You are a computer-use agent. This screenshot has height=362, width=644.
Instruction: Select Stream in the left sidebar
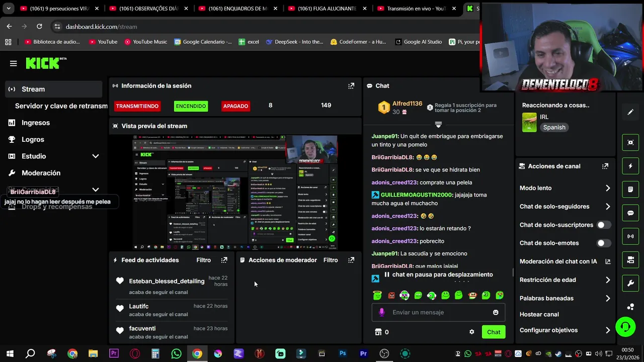pos(54,89)
